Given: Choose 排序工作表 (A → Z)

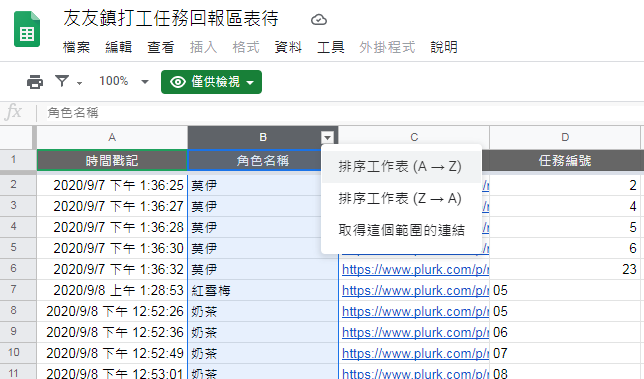Looking at the screenshot, I should 401,167.
